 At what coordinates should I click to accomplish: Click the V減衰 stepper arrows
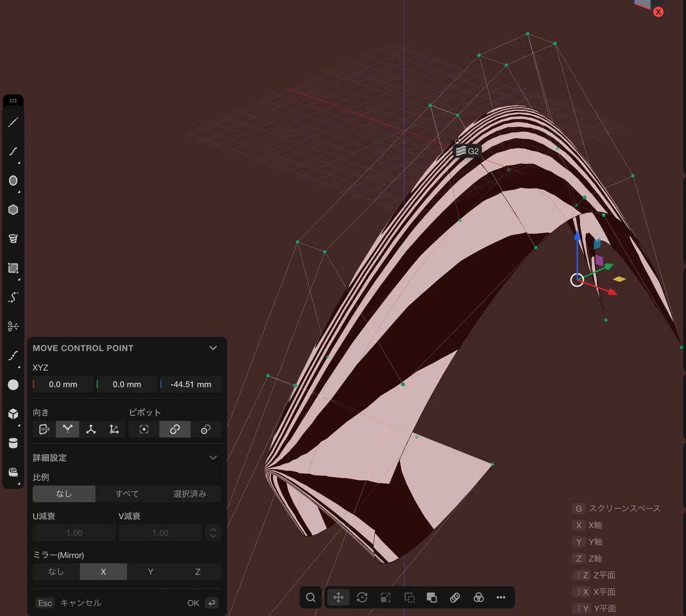(x=213, y=532)
